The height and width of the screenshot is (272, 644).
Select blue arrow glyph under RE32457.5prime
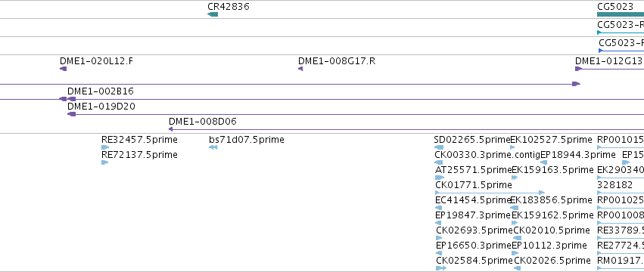point(105,147)
